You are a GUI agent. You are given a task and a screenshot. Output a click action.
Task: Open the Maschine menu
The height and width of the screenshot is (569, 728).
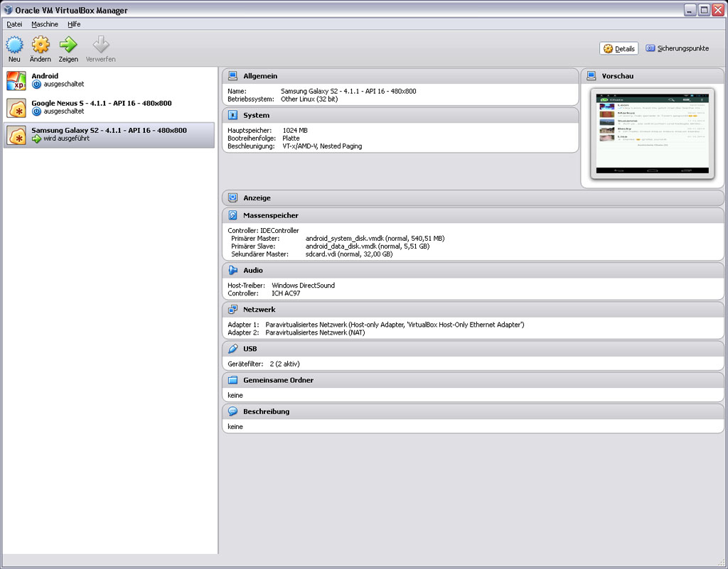coord(45,24)
